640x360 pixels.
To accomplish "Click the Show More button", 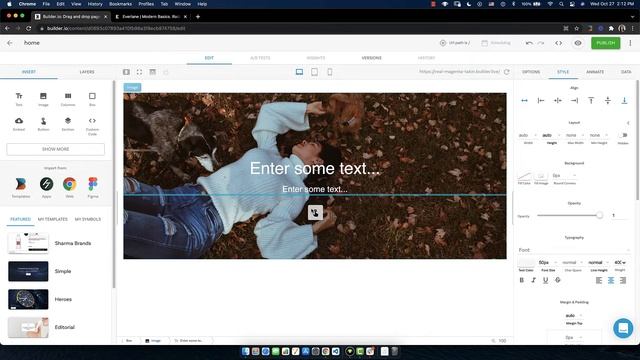I will tap(56, 149).
